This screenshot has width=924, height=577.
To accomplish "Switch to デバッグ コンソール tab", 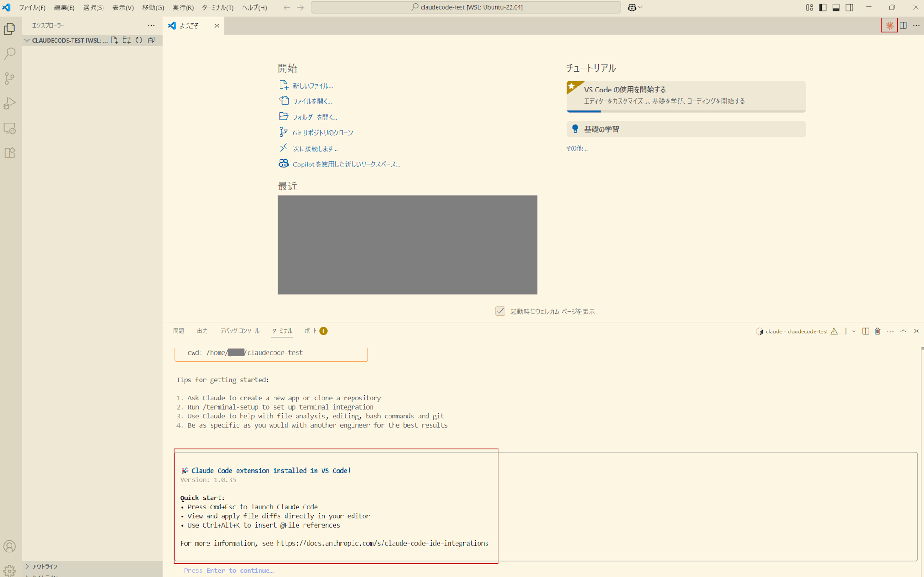I will pos(240,331).
